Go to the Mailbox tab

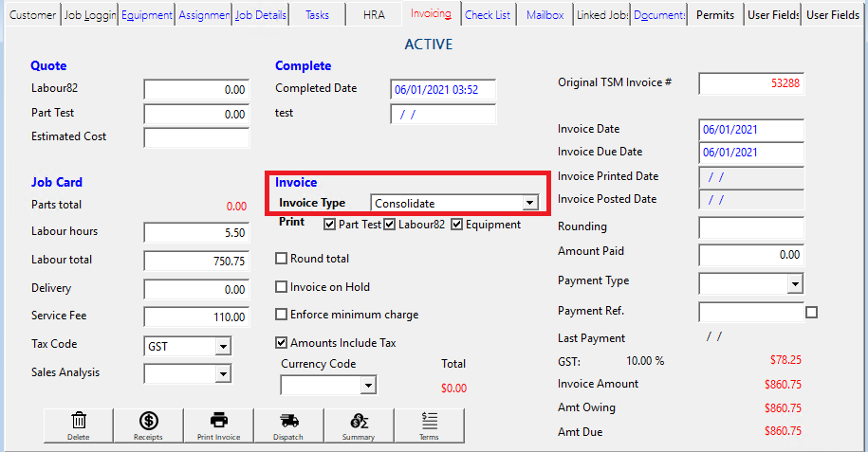(545, 15)
